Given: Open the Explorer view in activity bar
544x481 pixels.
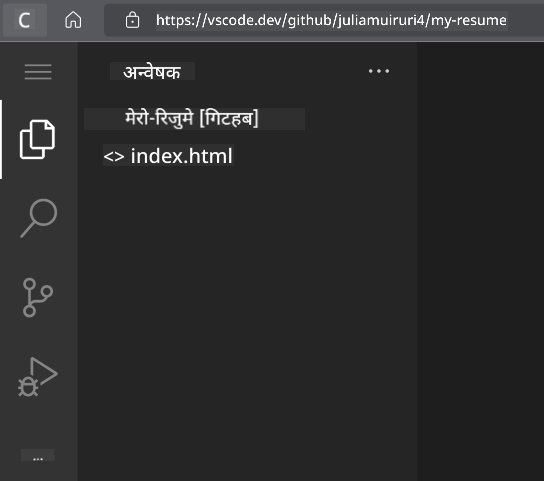Looking at the screenshot, I should (x=37, y=140).
